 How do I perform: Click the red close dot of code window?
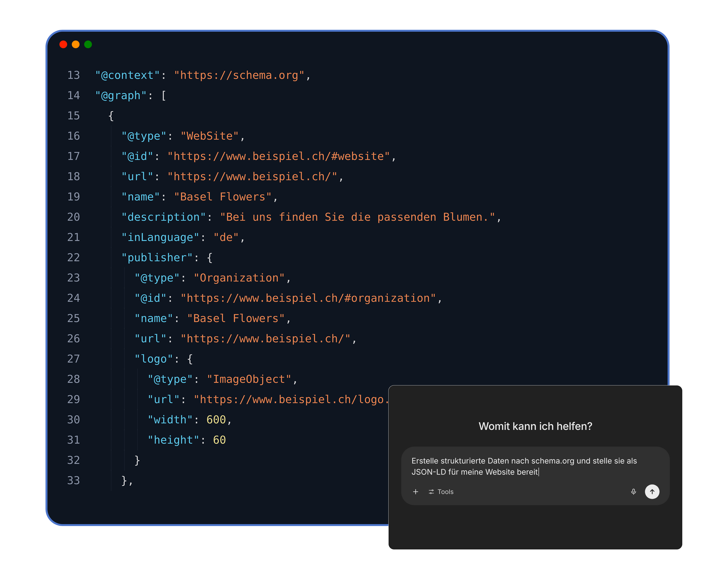coord(63,44)
